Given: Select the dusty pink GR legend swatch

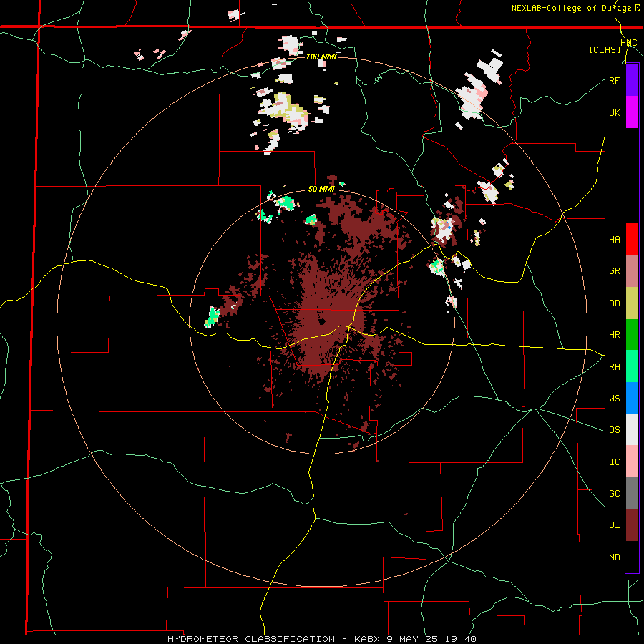Looking at the screenshot, I should [x=632, y=271].
